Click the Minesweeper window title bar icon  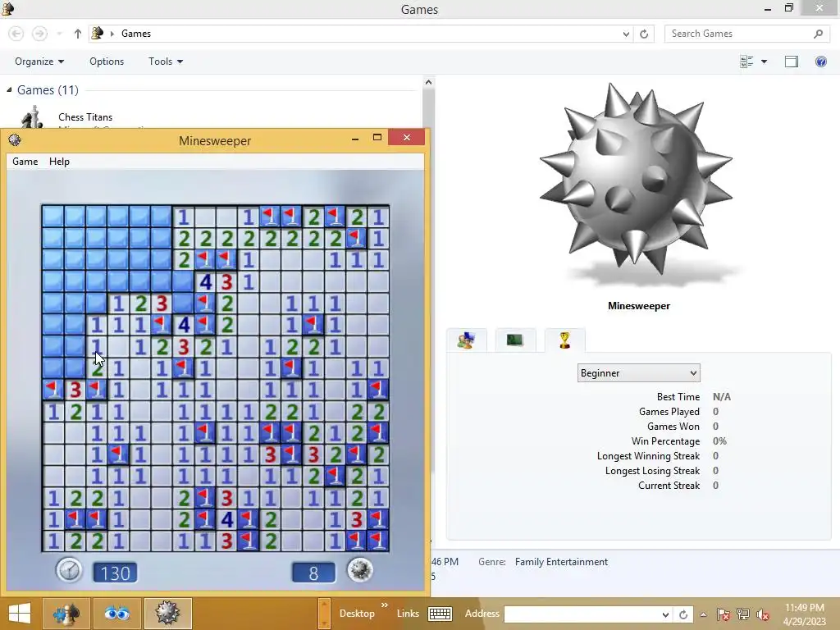pyautogui.click(x=15, y=140)
